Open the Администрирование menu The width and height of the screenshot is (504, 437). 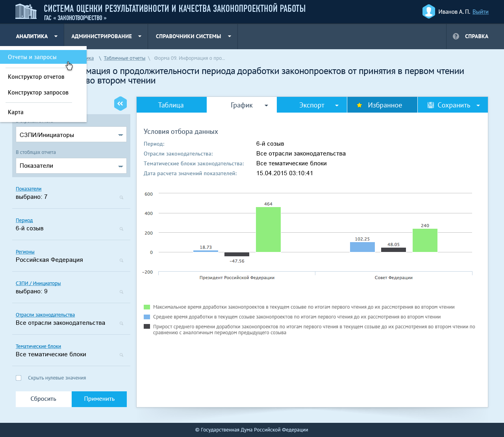coord(106,36)
